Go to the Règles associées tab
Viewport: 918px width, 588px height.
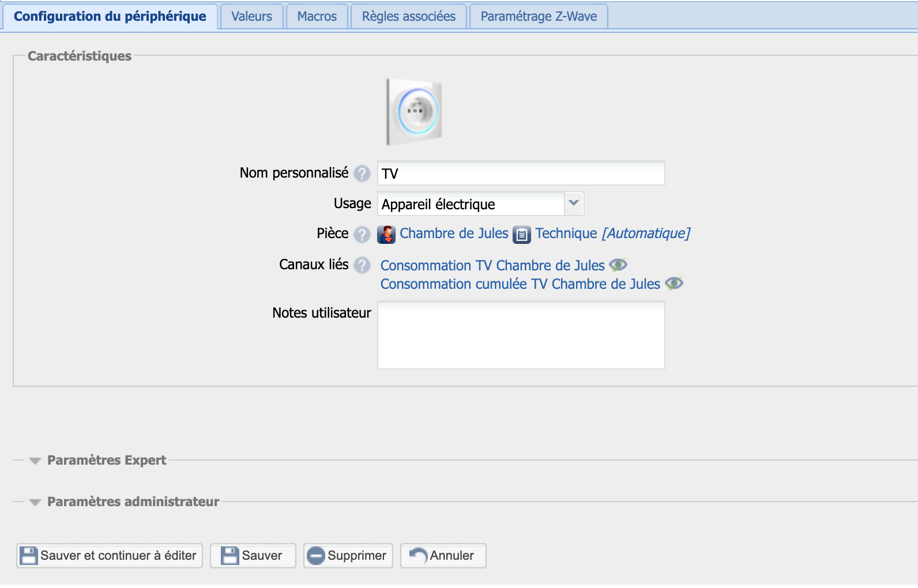[408, 16]
